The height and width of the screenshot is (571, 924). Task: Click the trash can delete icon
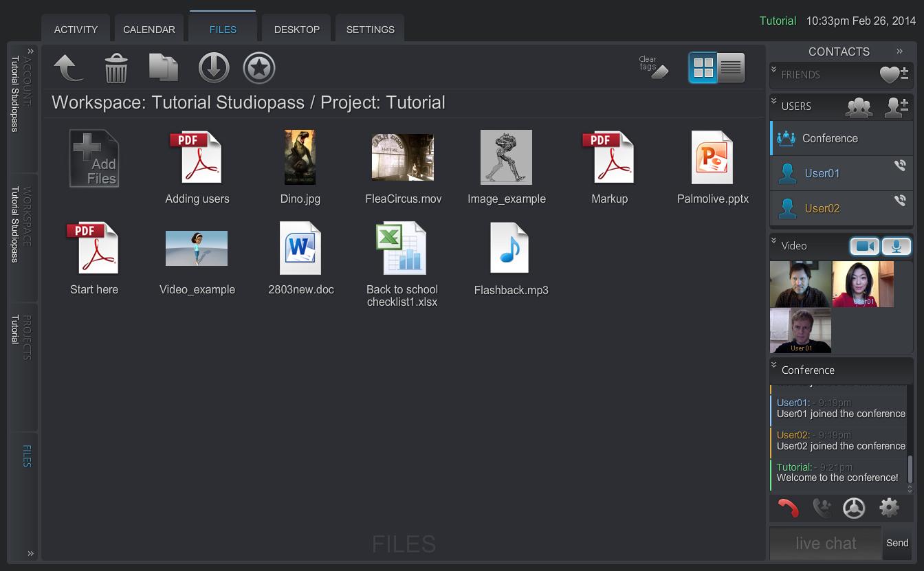pos(116,69)
